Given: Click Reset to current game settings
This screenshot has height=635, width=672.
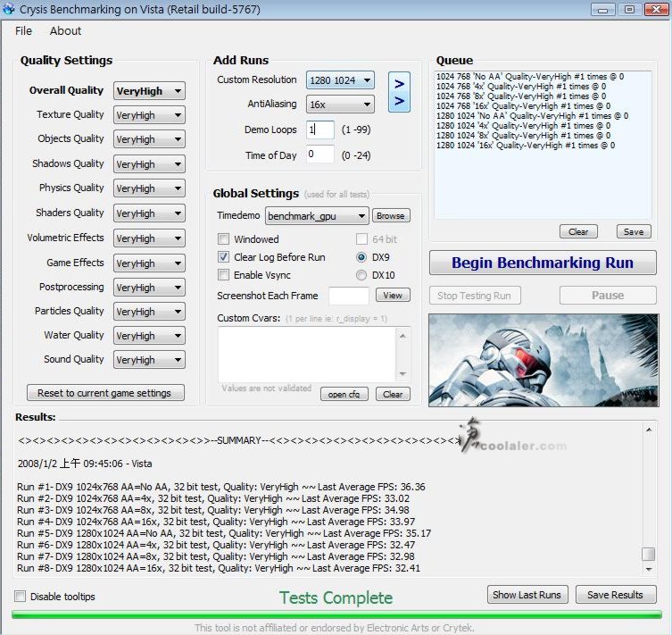Looking at the screenshot, I should click(x=106, y=393).
